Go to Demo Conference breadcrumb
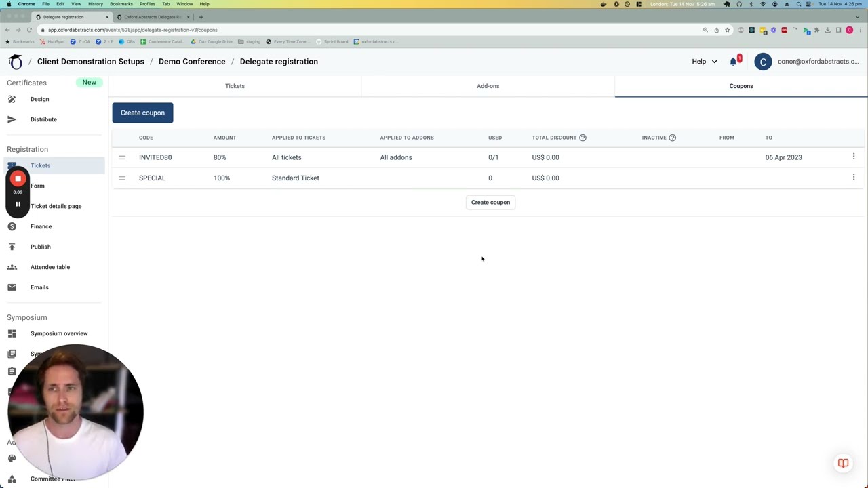Screen dimensions: 868x488 pos(192,62)
